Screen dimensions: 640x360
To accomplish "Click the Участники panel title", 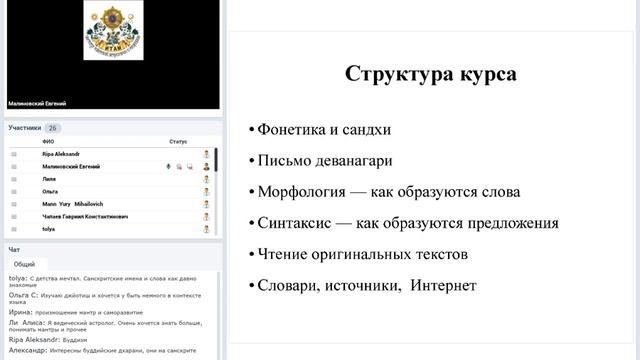I will 25,128.
